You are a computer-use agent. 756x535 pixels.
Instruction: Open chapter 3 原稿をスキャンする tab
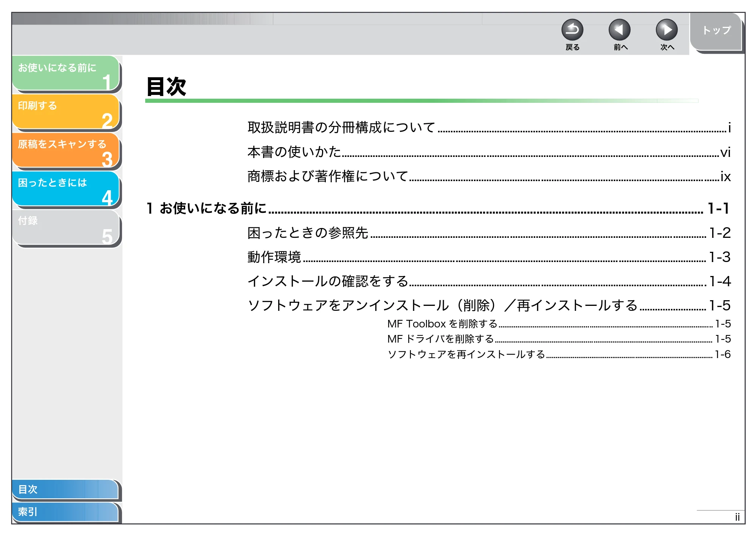click(x=66, y=150)
